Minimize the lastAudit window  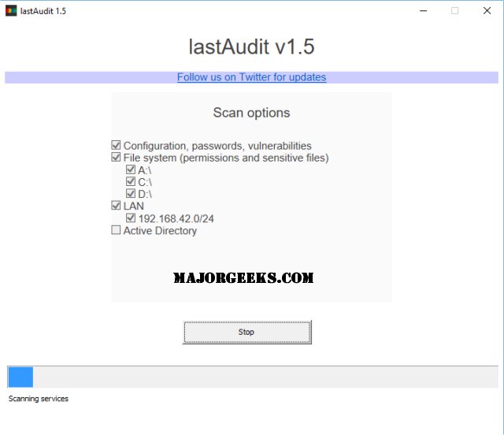pos(424,11)
